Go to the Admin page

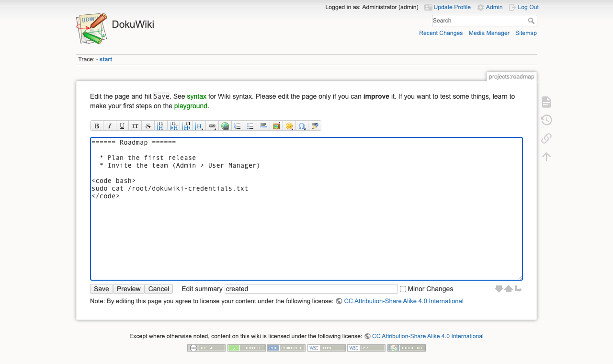coord(490,7)
